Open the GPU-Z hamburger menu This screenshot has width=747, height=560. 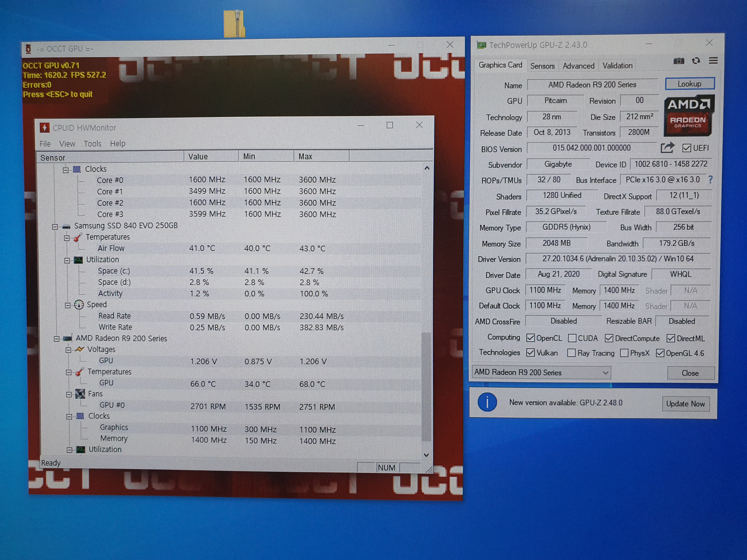pos(713,61)
